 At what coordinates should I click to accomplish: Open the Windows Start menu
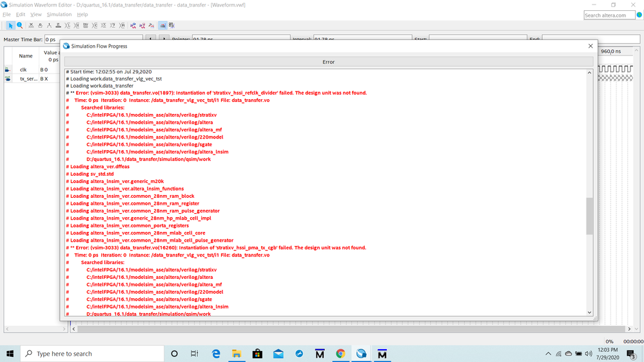(10, 354)
